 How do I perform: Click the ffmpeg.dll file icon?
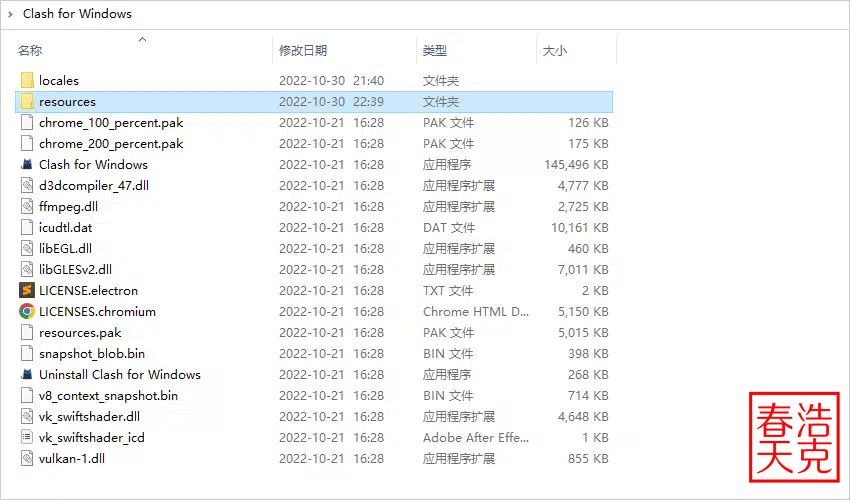tap(27, 207)
